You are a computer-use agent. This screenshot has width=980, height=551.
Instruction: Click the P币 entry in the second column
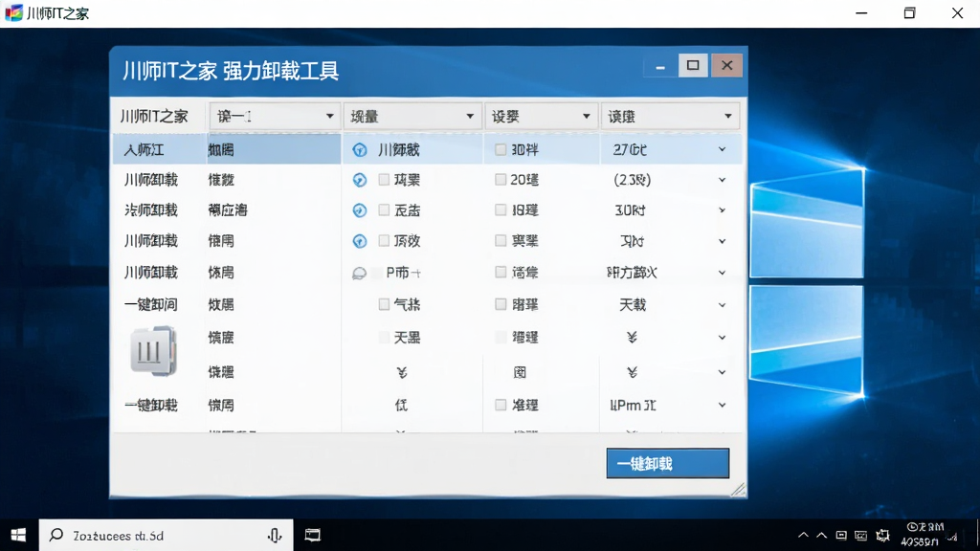[403, 273]
